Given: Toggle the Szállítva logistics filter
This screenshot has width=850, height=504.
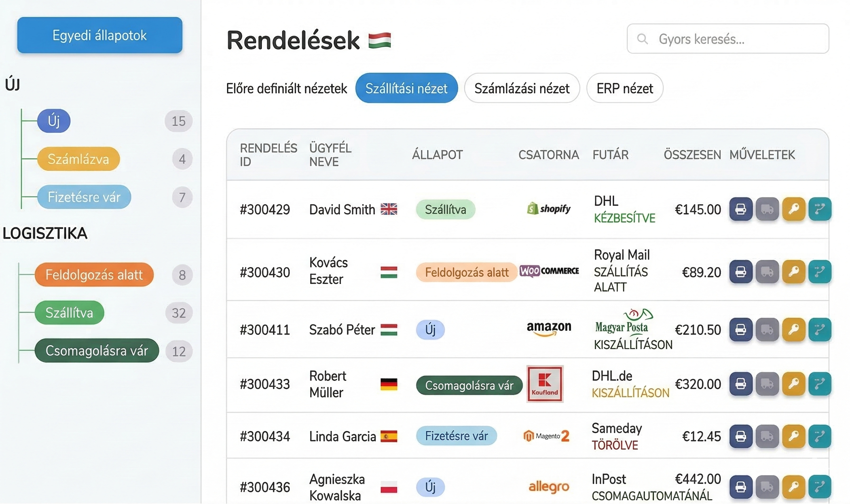Looking at the screenshot, I should pos(69,313).
